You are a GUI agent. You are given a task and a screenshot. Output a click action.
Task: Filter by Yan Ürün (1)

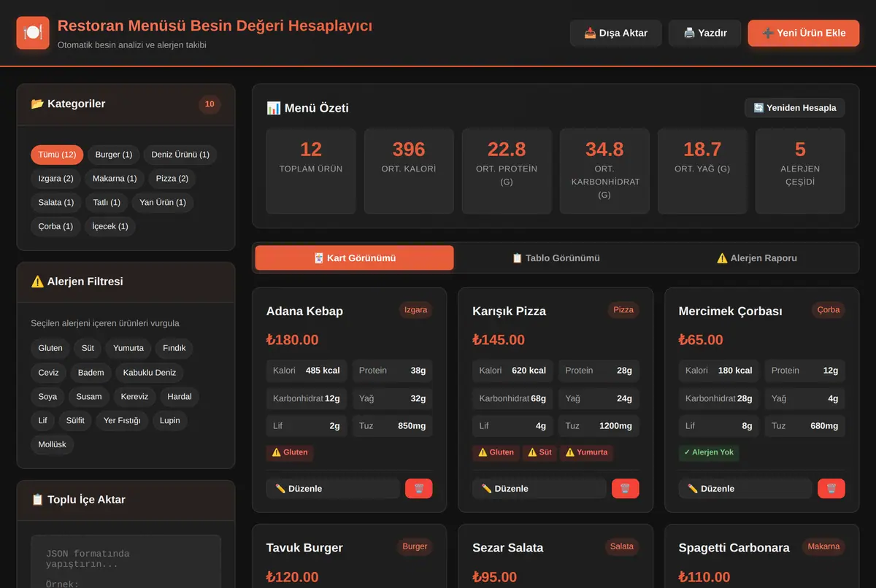click(163, 203)
